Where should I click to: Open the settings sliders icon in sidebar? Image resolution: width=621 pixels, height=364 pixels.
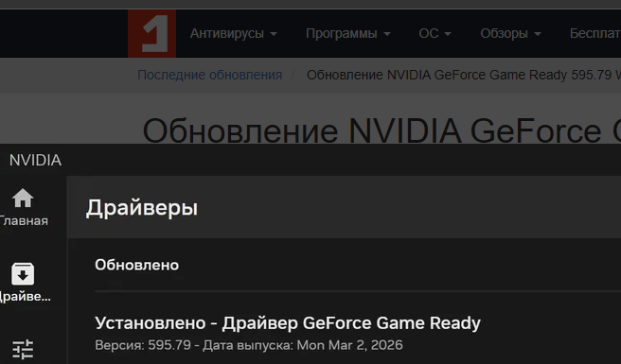pos(23,350)
